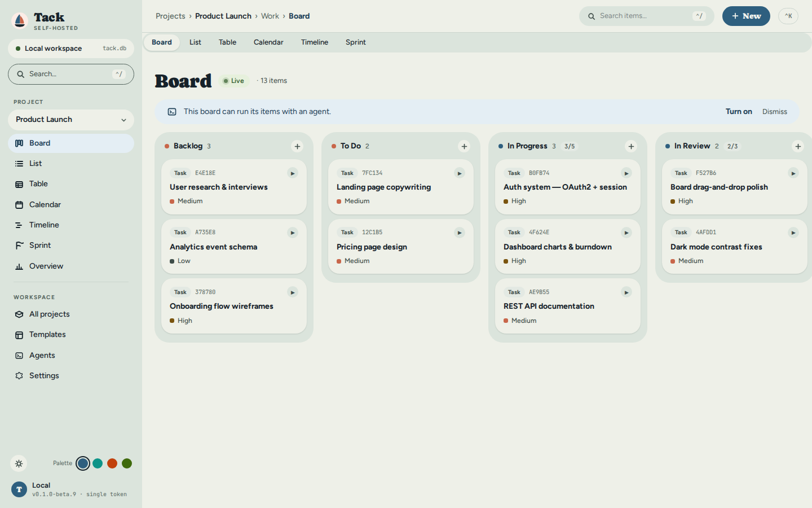Open the Tack sailboat logo
Viewport: 812px width, 508px height.
click(20, 21)
